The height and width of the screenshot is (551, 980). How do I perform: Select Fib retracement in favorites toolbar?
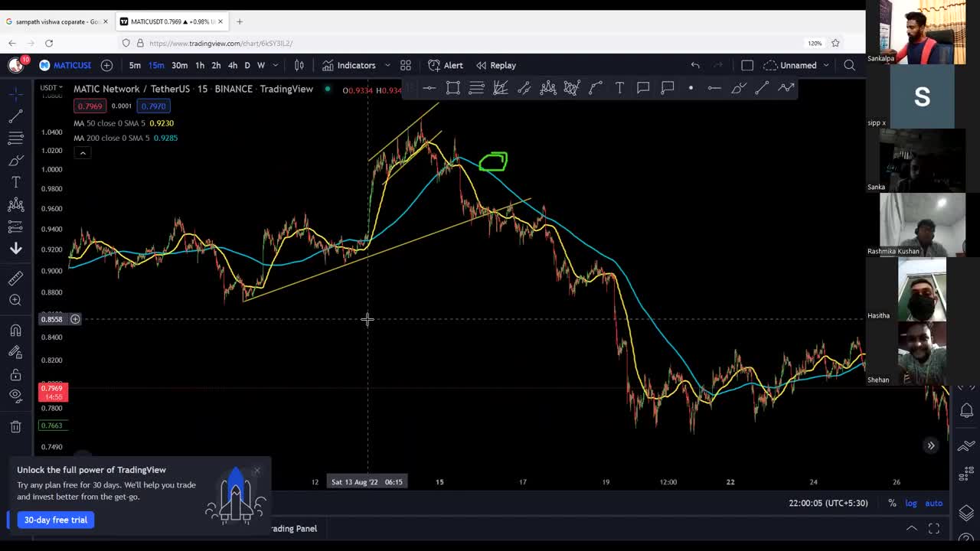click(x=477, y=88)
